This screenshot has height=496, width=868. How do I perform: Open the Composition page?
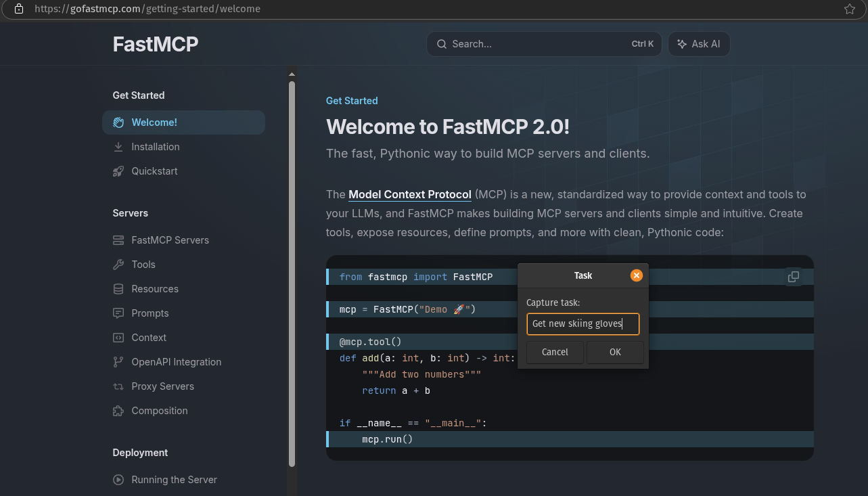183,411
